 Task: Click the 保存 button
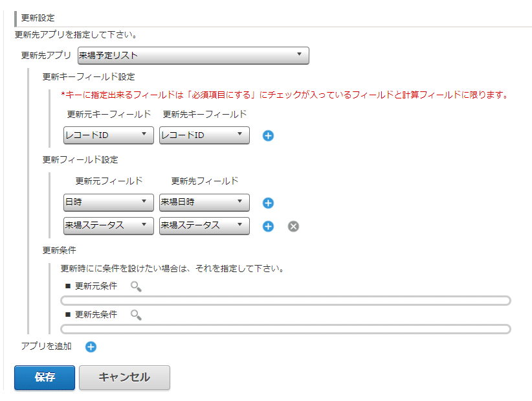45,378
